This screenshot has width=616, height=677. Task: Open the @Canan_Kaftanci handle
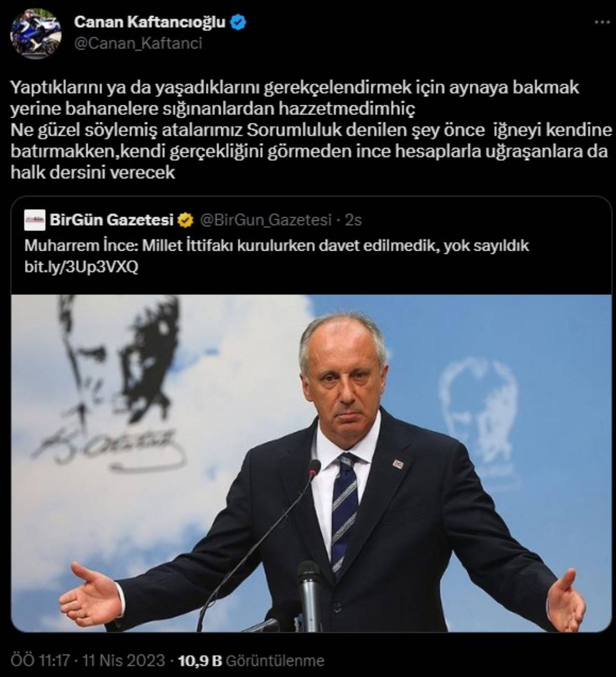pyautogui.click(x=138, y=43)
